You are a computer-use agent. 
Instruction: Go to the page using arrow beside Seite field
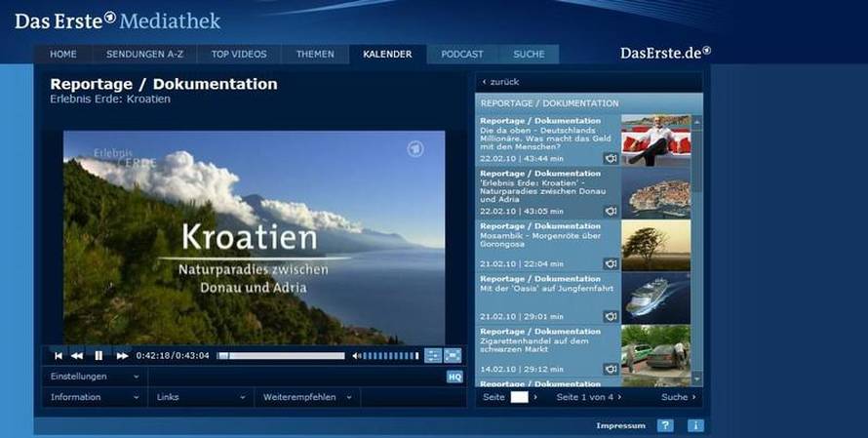[x=535, y=397]
